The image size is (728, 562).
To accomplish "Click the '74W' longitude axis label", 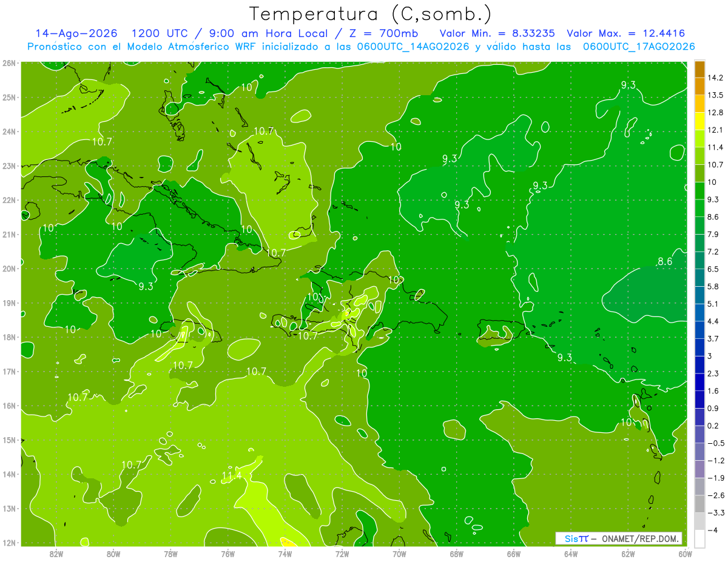I will [x=285, y=554].
